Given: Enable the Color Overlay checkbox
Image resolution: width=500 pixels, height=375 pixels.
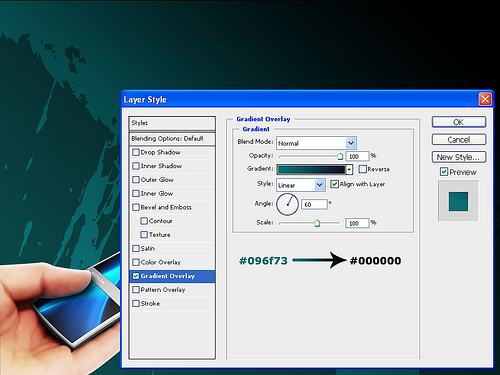Looking at the screenshot, I should (x=136, y=262).
